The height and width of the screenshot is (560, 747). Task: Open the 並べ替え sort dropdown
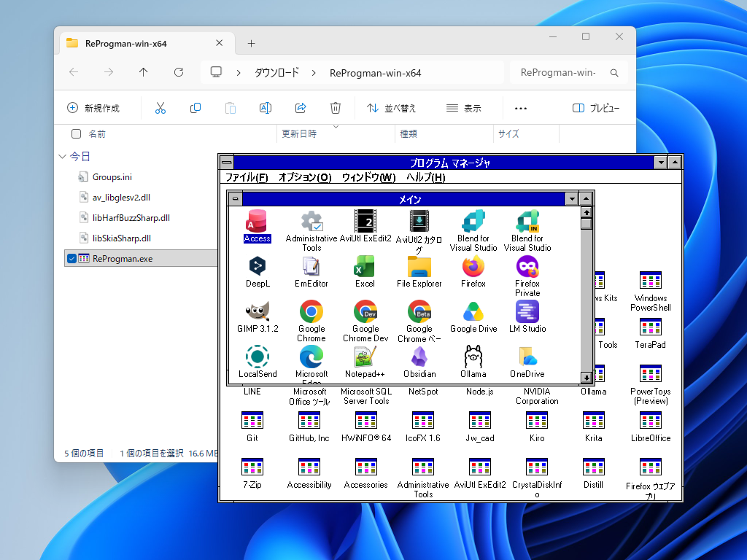[x=391, y=108]
